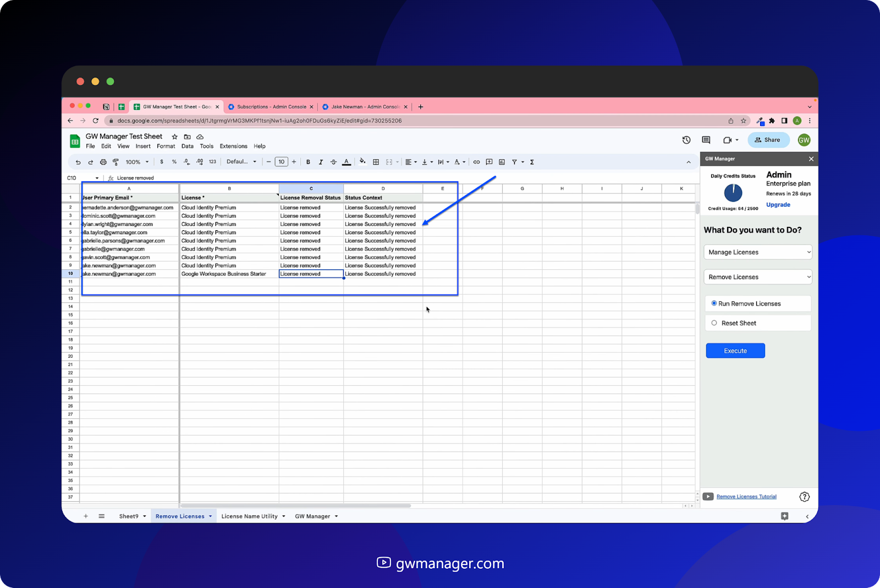Select the Run Remove Licenses radio button
The height and width of the screenshot is (588, 880).
[x=713, y=303]
